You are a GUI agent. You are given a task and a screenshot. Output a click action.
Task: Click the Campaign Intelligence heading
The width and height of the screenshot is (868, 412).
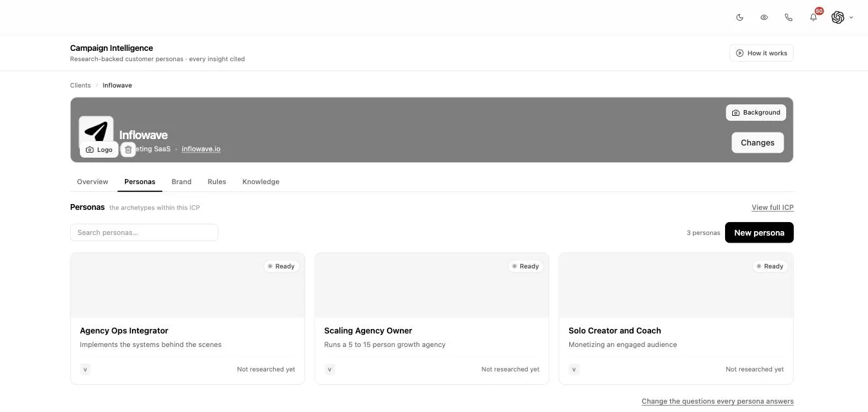(111, 48)
